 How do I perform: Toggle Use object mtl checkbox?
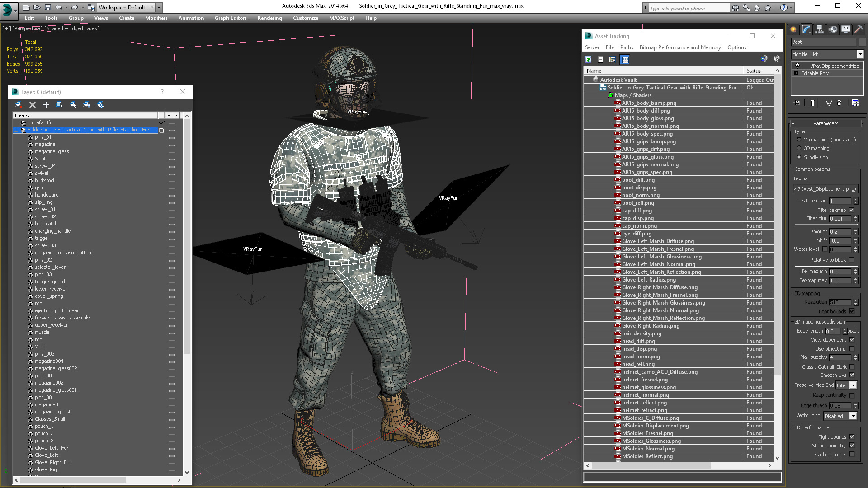click(x=852, y=349)
